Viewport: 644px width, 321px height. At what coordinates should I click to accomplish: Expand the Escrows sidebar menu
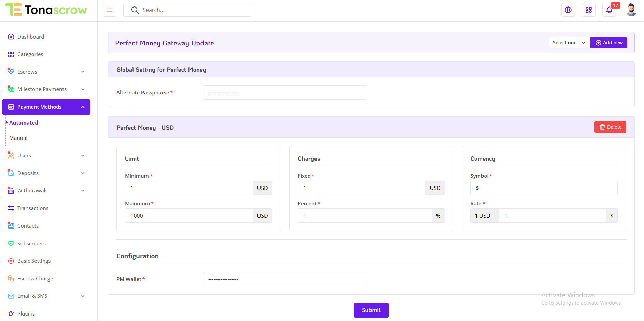pyautogui.click(x=46, y=72)
